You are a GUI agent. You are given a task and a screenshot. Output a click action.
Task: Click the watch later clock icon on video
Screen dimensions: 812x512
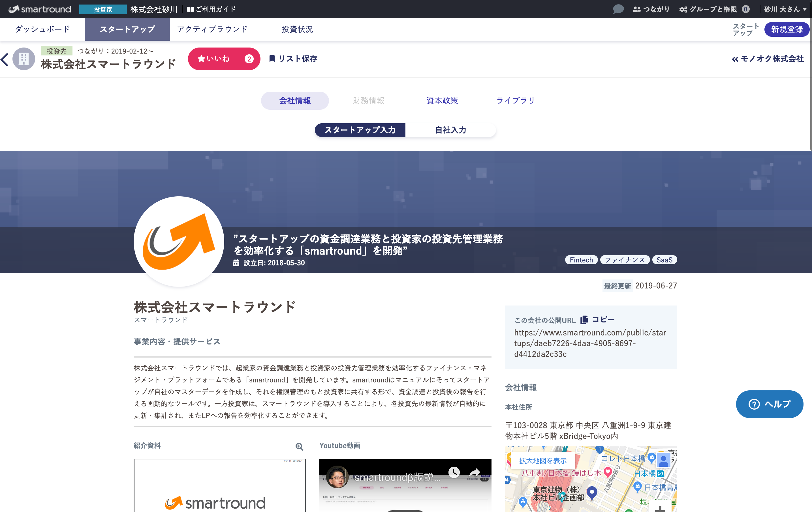click(454, 472)
